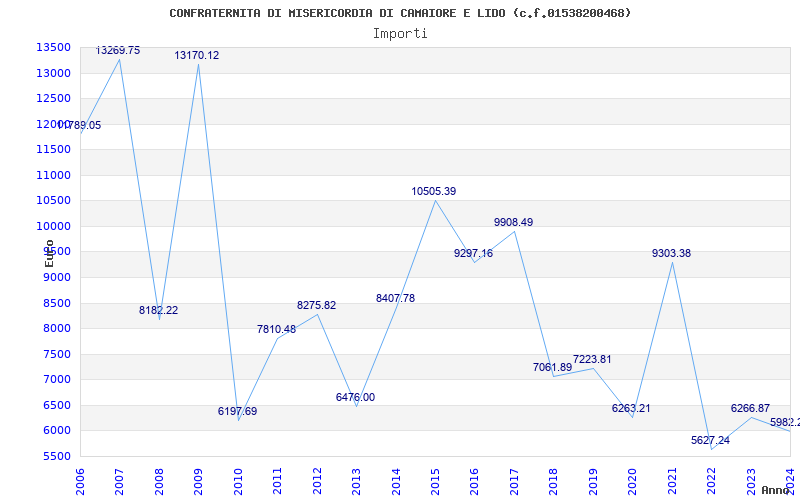
Task: Select the 9908.49 value label
Action: [x=513, y=222]
